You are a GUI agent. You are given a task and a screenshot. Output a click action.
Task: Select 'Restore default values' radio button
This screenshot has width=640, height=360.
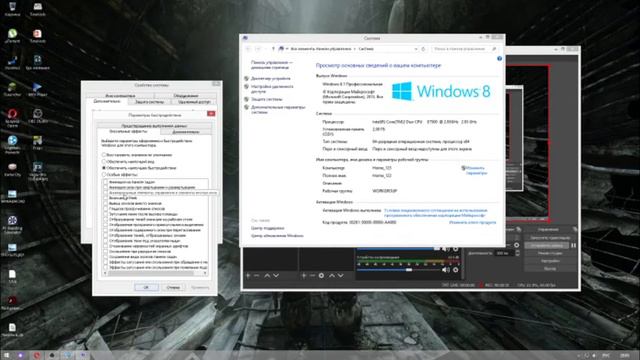point(104,155)
